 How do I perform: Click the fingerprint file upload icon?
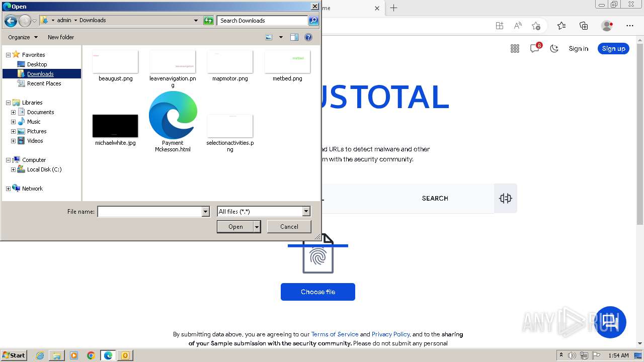318,254
